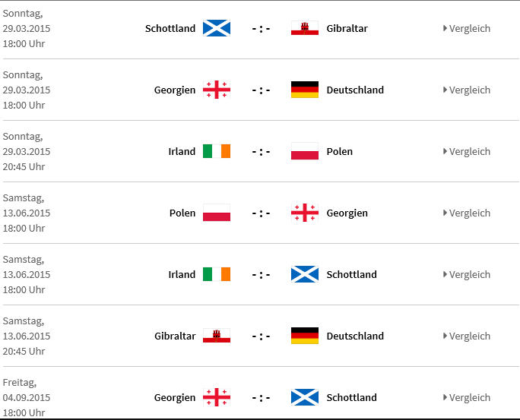
Task: Open Vergleich for Georgien vs Deutschland
Action: click(x=467, y=90)
